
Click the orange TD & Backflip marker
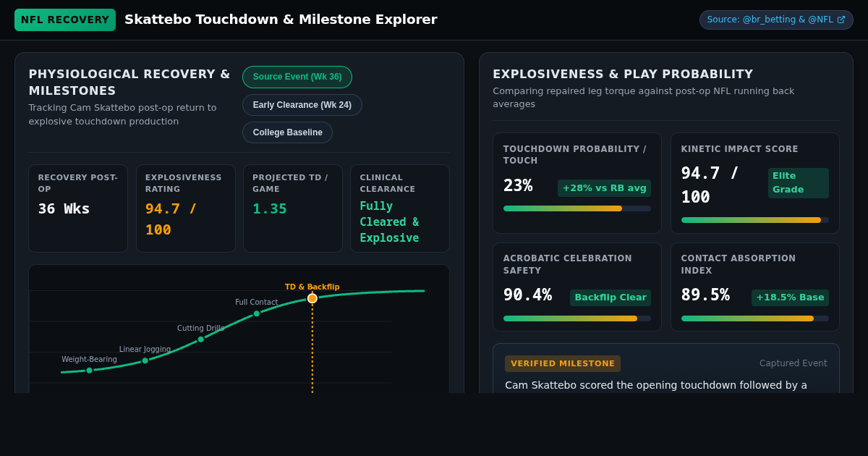[x=312, y=298]
